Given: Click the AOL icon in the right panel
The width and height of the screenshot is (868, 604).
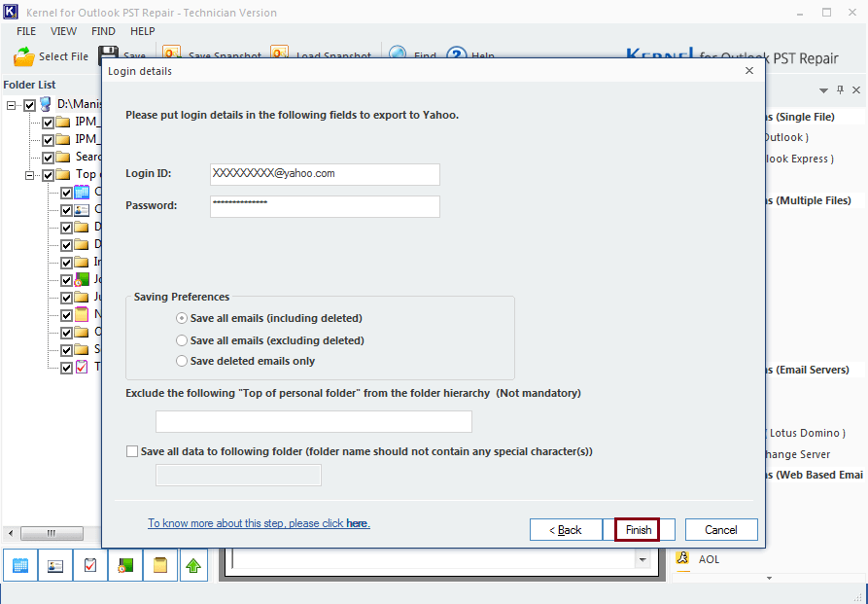Looking at the screenshot, I should pos(683,559).
